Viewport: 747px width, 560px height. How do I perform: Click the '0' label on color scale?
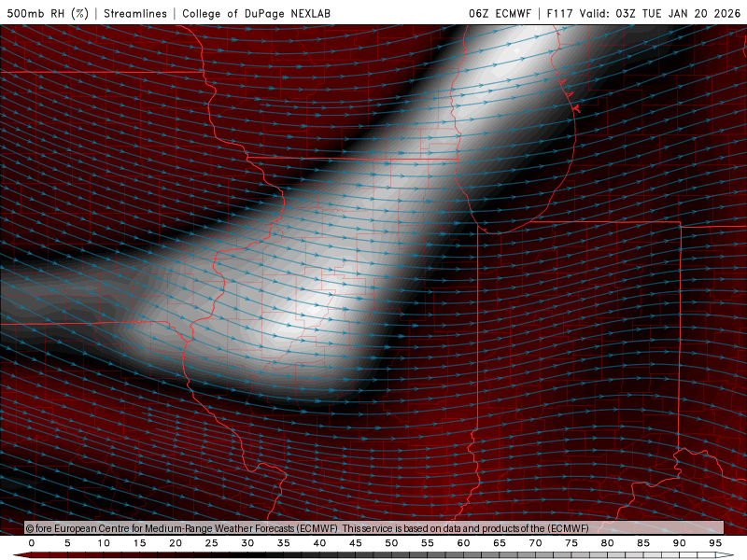32,543
